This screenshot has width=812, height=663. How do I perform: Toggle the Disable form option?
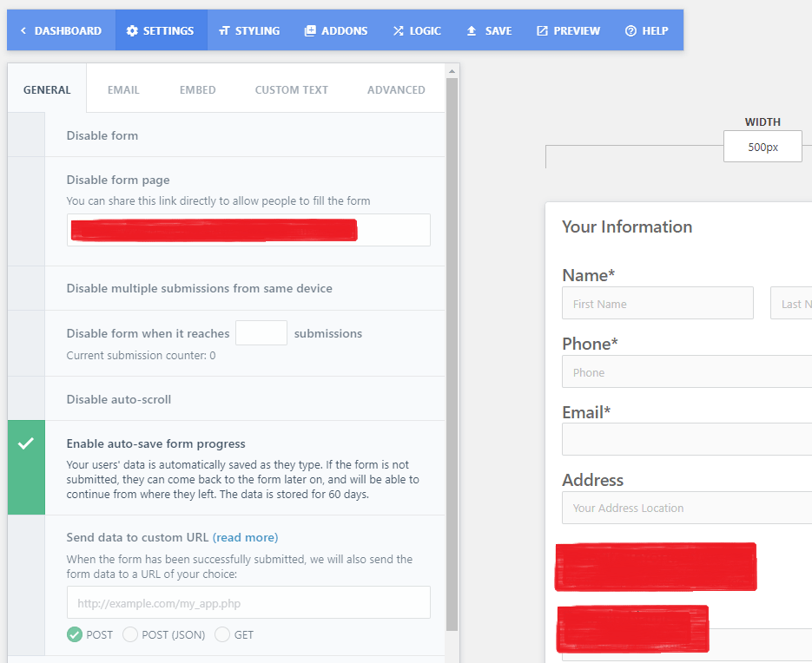26,135
